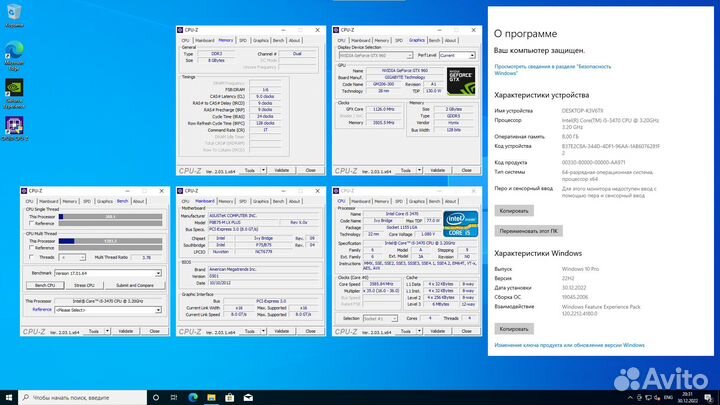720x405 pixels.
Task: Click the multi thread Reference bar
Action: 110,248
